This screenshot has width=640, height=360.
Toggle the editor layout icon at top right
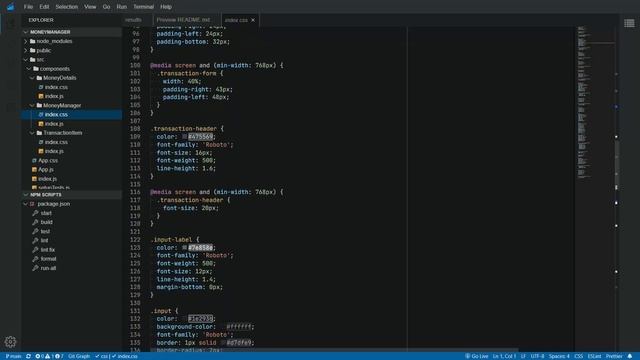(x=629, y=23)
